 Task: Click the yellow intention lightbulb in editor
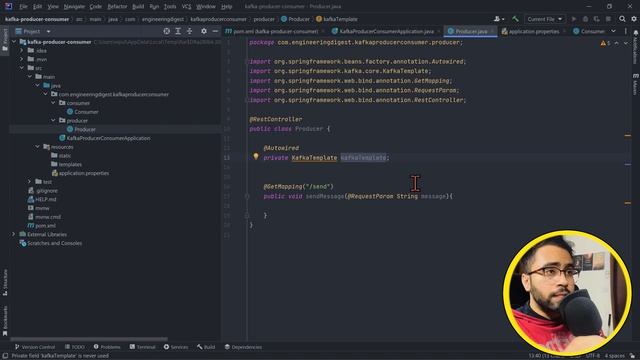[x=256, y=156]
